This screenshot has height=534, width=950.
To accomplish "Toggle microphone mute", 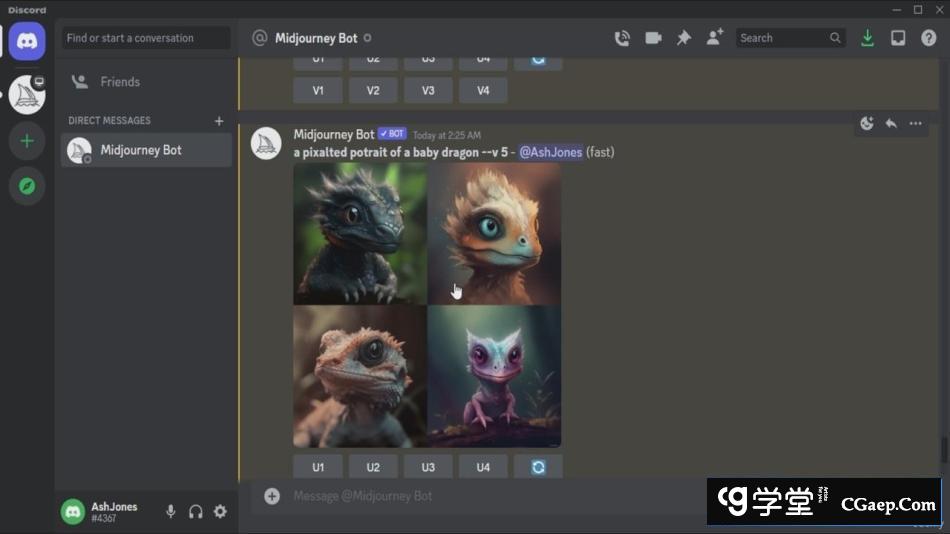I will [x=170, y=511].
